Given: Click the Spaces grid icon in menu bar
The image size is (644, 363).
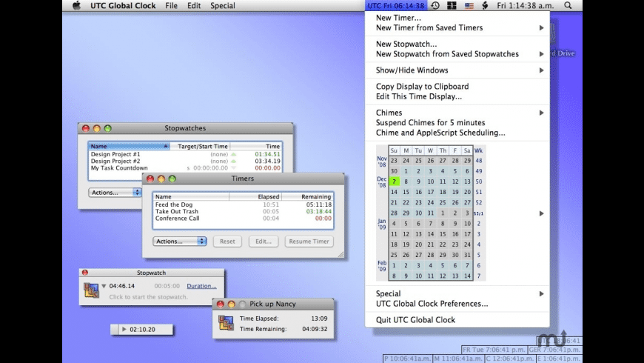Looking at the screenshot, I should (452, 5).
